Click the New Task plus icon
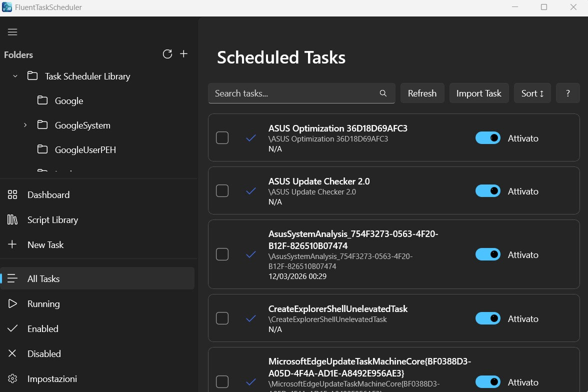This screenshot has height=392, width=588. click(x=12, y=244)
